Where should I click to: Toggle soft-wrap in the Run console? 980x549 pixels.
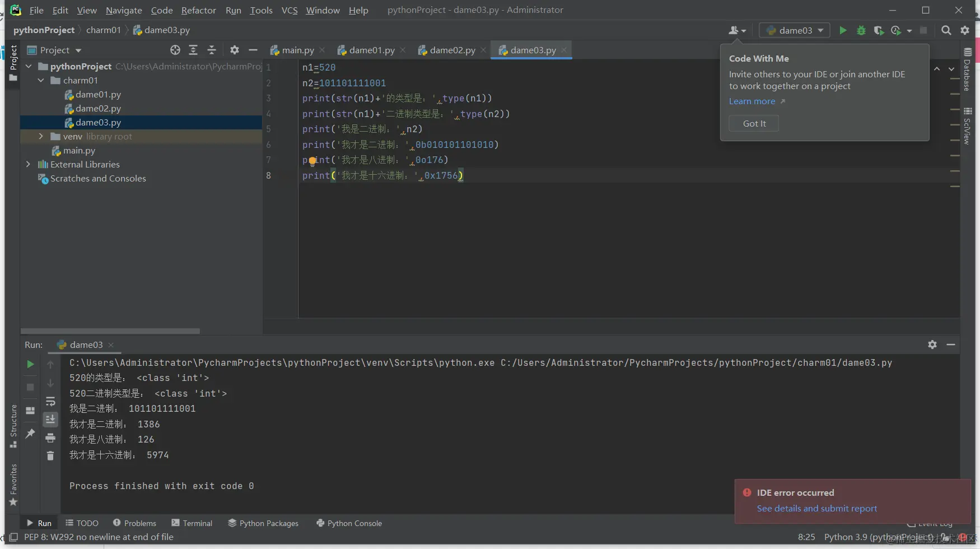point(50,402)
